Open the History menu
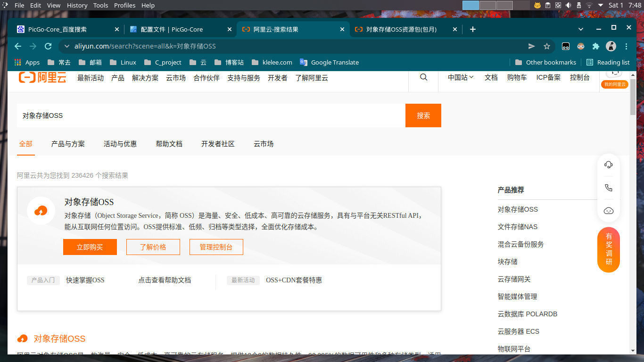The image size is (644, 362). (77, 5)
